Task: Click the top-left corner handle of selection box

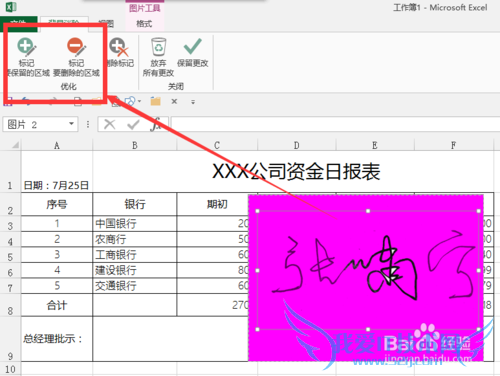Action: [257, 211]
